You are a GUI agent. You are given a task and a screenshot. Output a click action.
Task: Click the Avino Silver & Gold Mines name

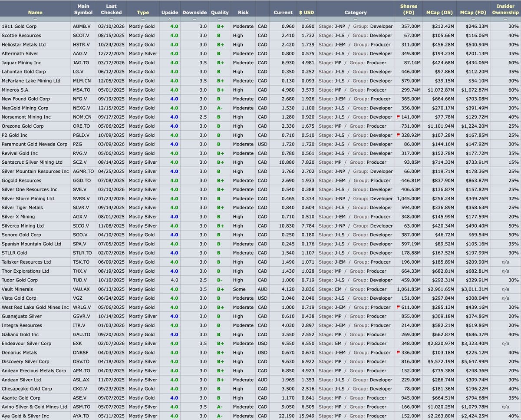point(34,407)
